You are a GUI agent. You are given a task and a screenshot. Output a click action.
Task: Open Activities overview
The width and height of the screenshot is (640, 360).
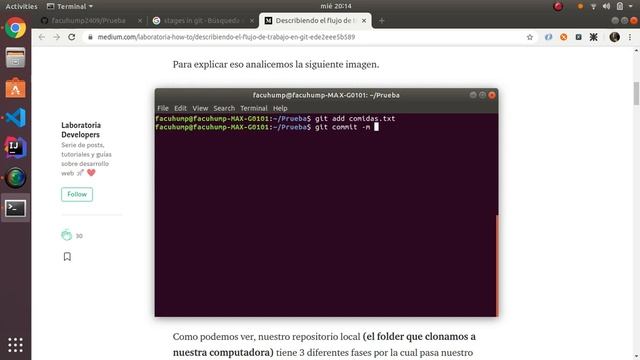21,6
